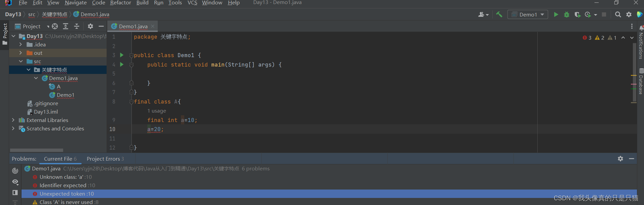Place cursor on a=20 code line
Image resolution: width=644 pixels, height=205 pixels.
click(x=155, y=129)
